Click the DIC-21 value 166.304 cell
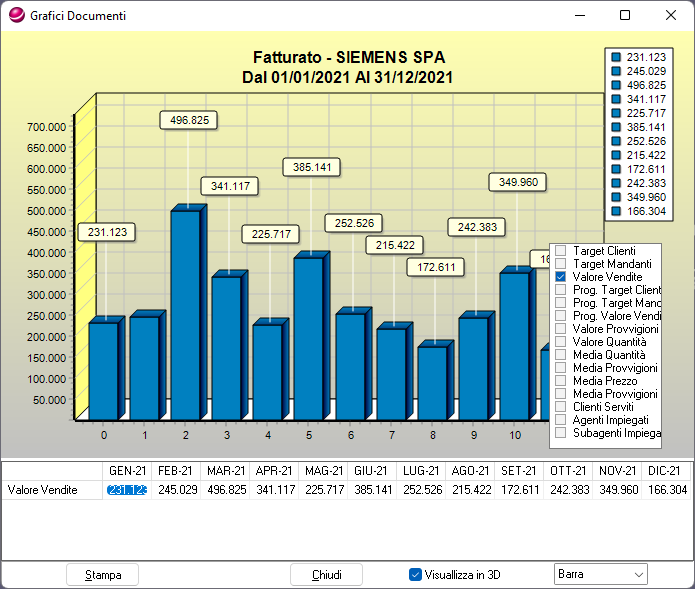 click(667, 490)
